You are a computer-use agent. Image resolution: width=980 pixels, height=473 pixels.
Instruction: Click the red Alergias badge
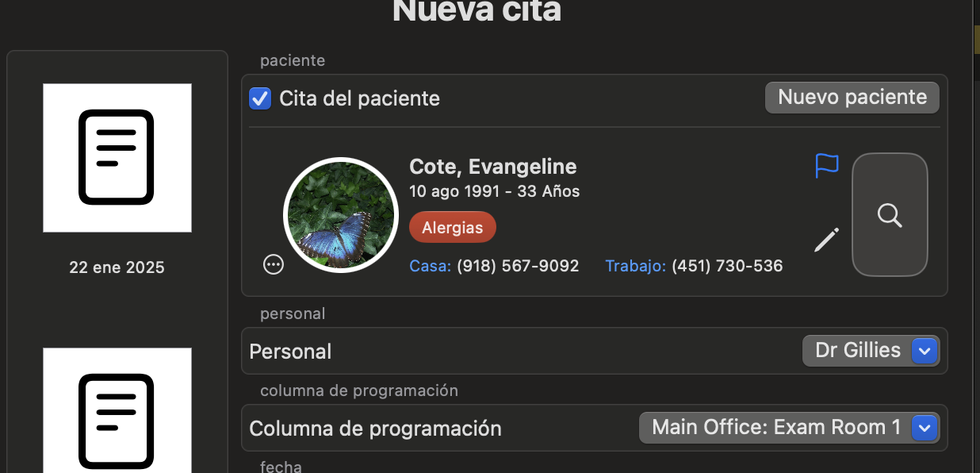pos(453,228)
